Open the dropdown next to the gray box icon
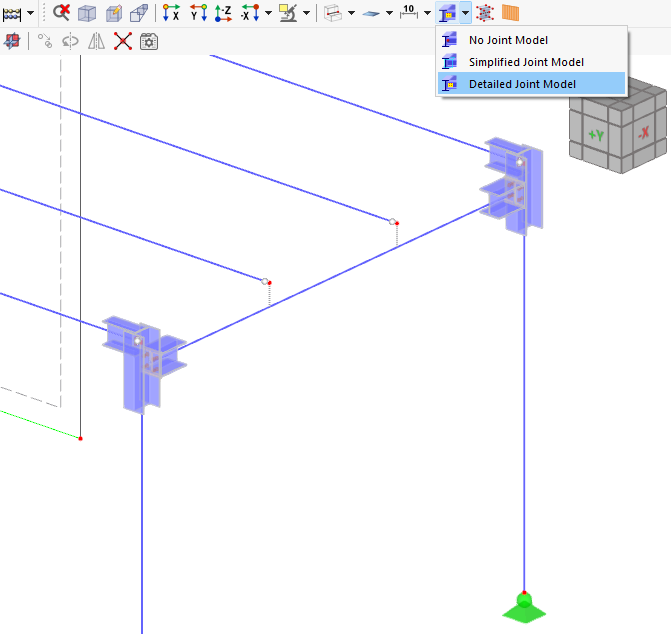This screenshot has width=671, height=634. click(351, 13)
